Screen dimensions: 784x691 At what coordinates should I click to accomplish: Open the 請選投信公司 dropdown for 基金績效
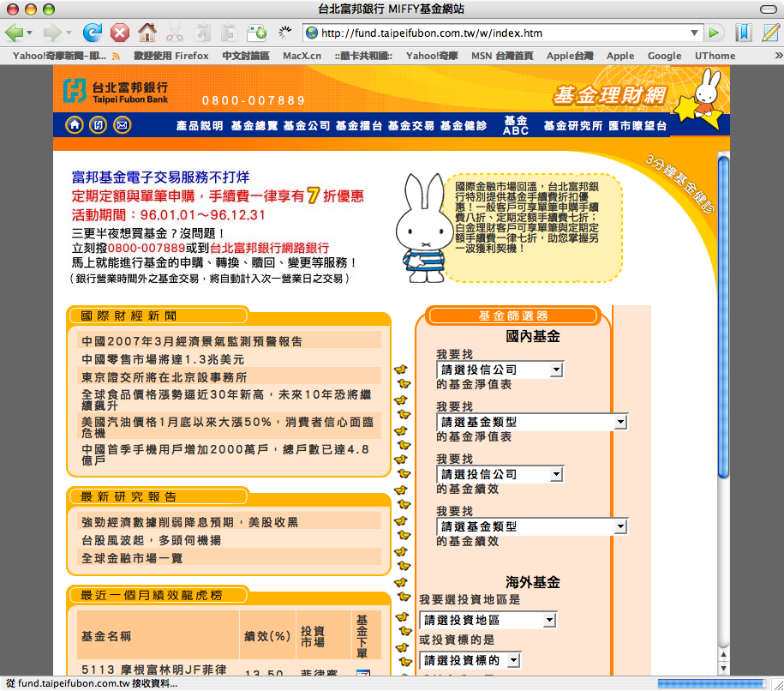coord(500,474)
